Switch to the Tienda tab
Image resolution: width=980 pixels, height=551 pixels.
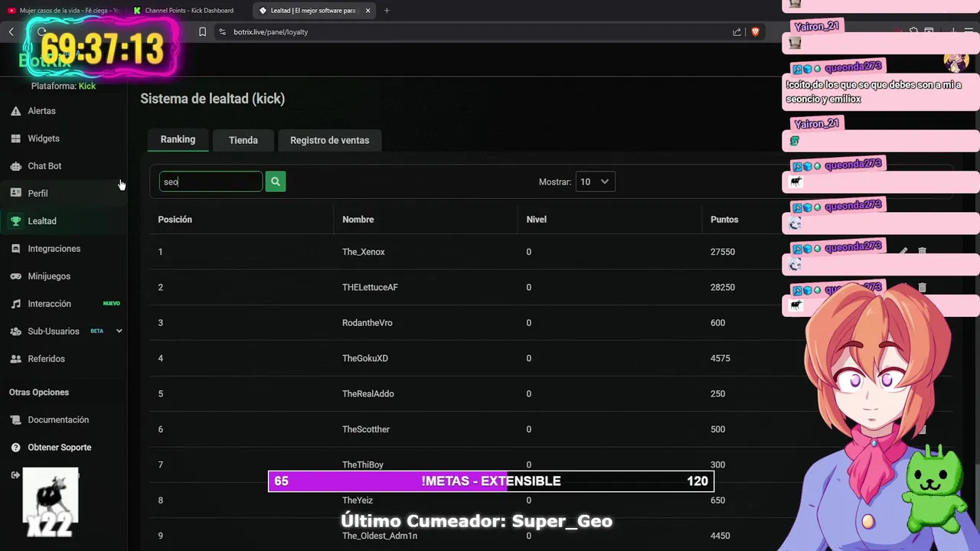243,140
